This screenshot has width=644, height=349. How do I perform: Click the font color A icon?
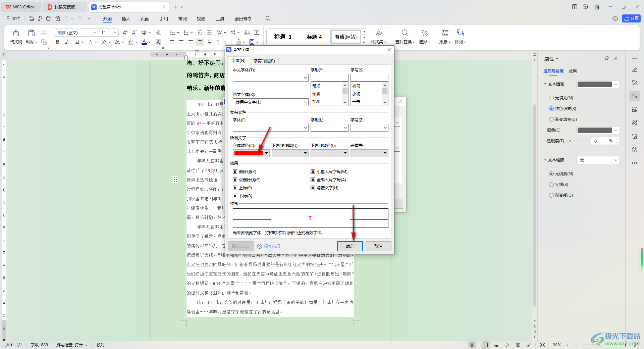tap(144, 42)
